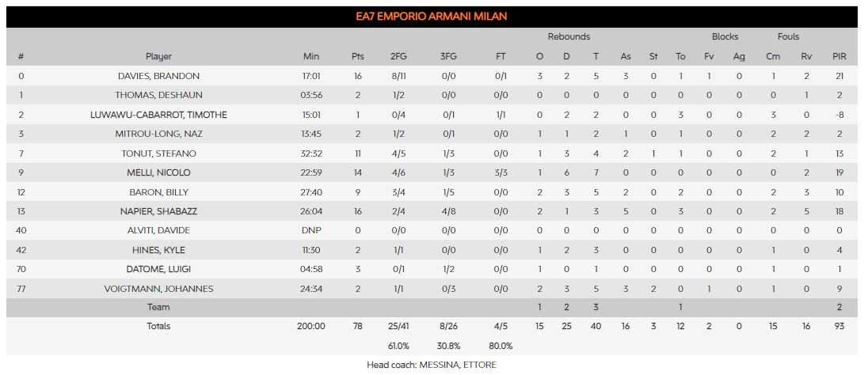Screen dimensions: 868x375
Task: Click the PIR column header
Action: (x=839, y=56)
